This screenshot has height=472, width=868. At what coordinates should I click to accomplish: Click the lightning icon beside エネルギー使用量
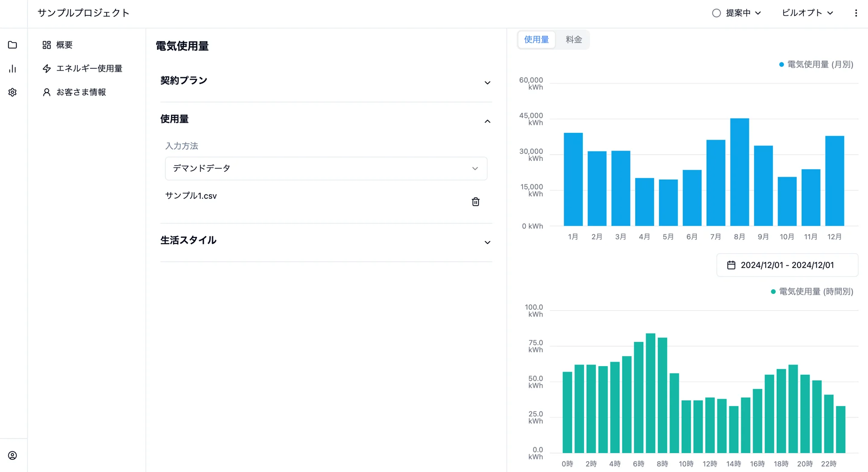click(47, 68)
